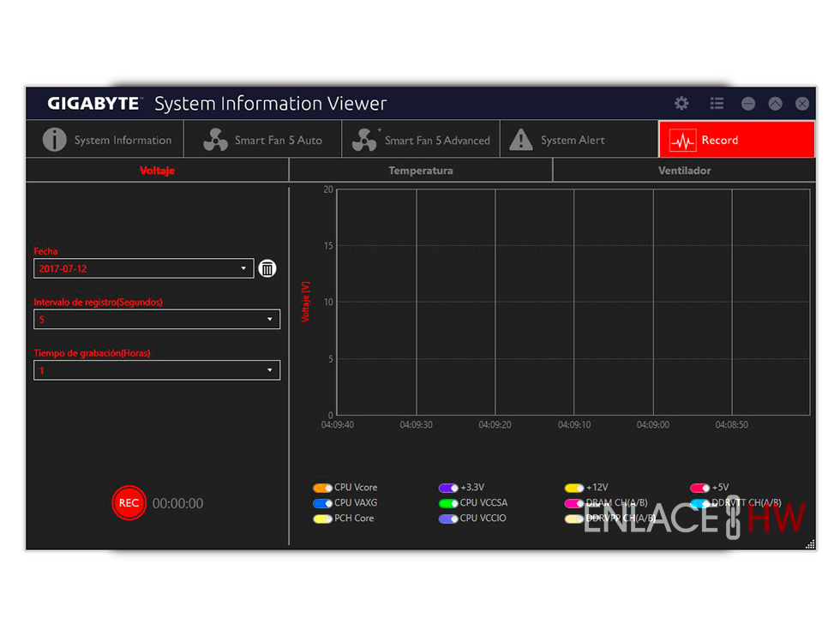The width and height of the screenshot is (840, 630).
Task: Toggle the CPU VAXG graph line
Action: coord(322,503)
